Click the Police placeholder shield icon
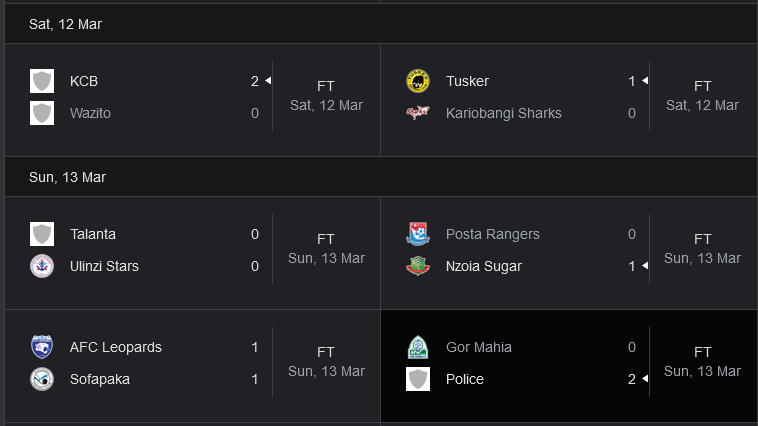This screenshot has height=426, width=758. click(x=418, y=379)
